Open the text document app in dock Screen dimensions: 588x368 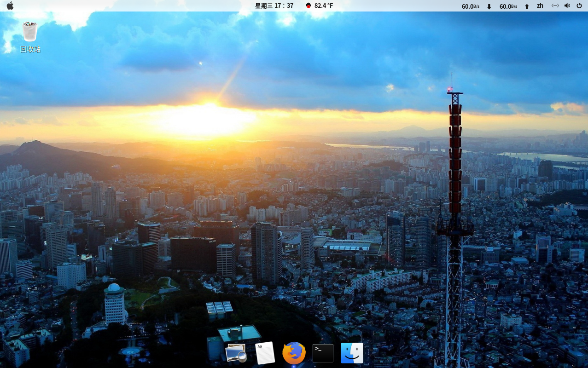pyautogui.click(x=265, y=353)
